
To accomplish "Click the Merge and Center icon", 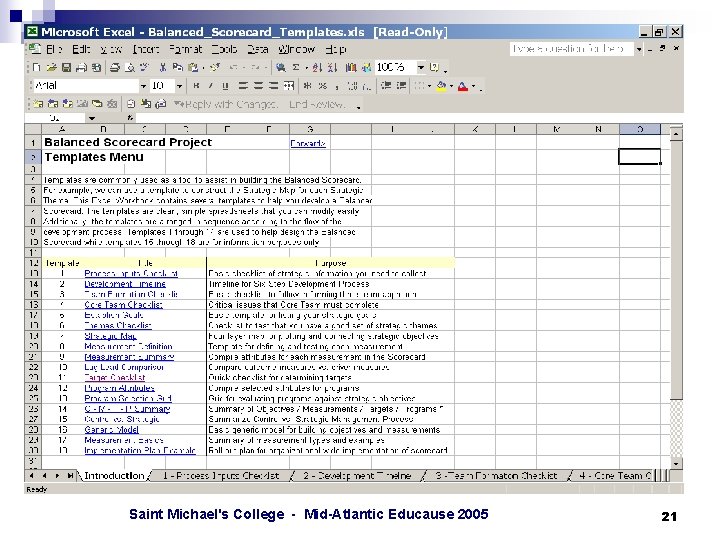I will coord(288,86).
